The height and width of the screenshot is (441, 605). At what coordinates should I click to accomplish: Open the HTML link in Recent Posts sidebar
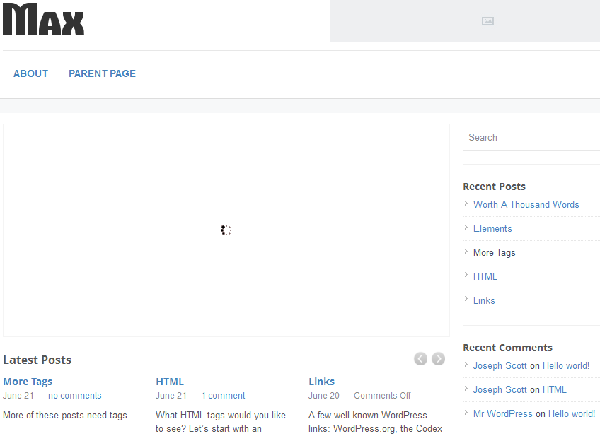point(485,277)
